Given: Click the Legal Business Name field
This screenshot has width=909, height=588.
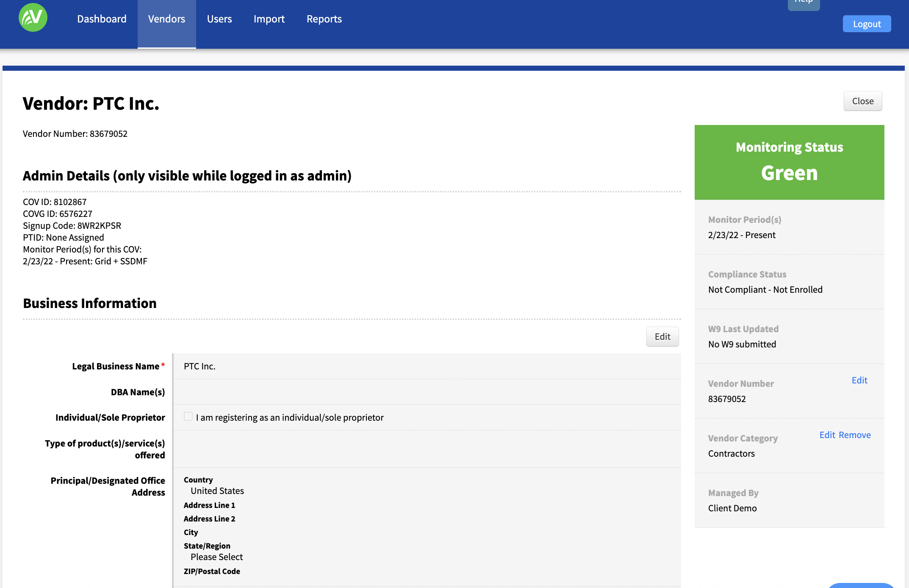Looking at the screenshot, I should click(x=427, y=366).
